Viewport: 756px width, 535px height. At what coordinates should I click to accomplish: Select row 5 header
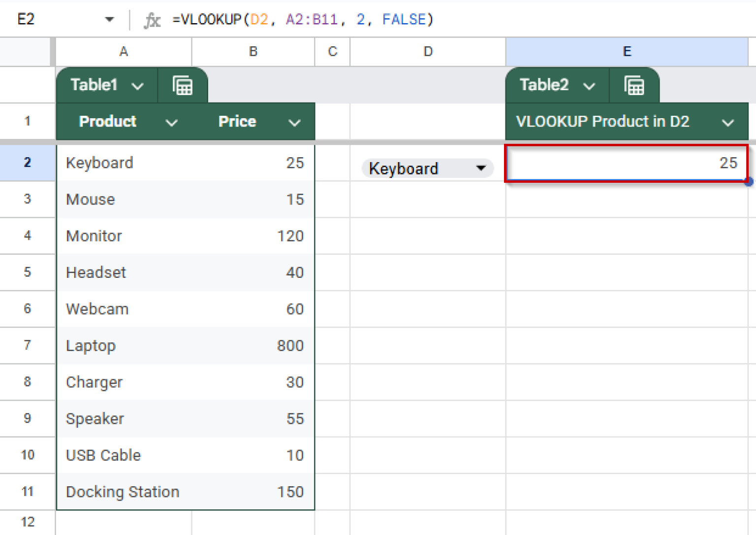click(x=27, y=272)
